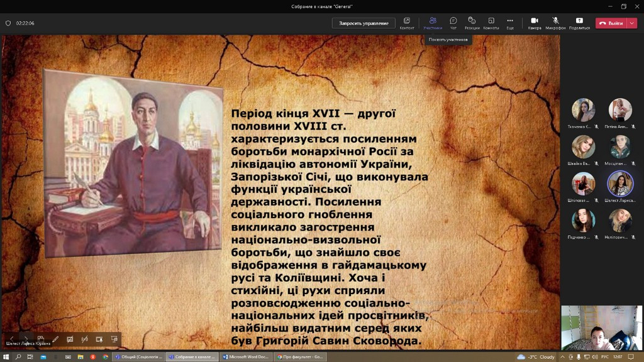Select participant Неліпович avatar
Image resolution: width=644 pixels, height=362 pixels.
tap(620, 221)
